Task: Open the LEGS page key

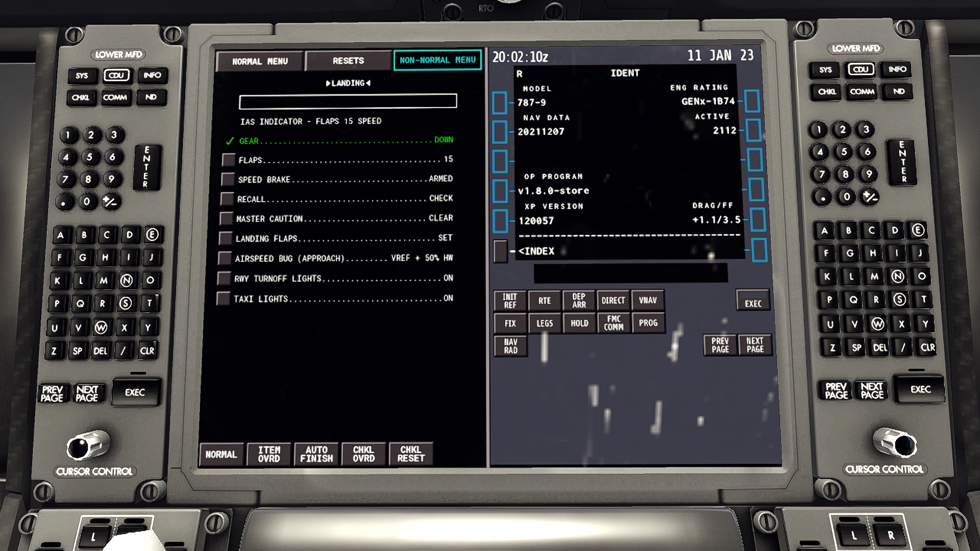Action: 545,323
